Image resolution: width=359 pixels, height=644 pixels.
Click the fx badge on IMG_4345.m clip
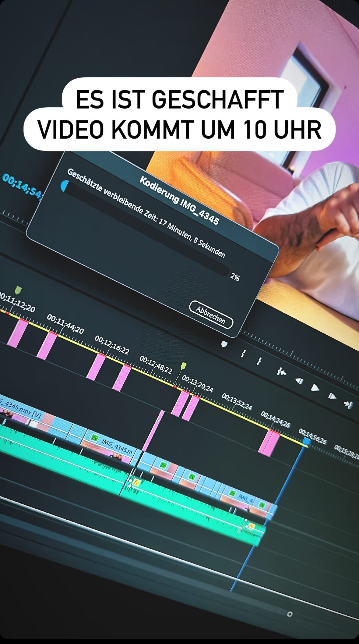[95, 439]
